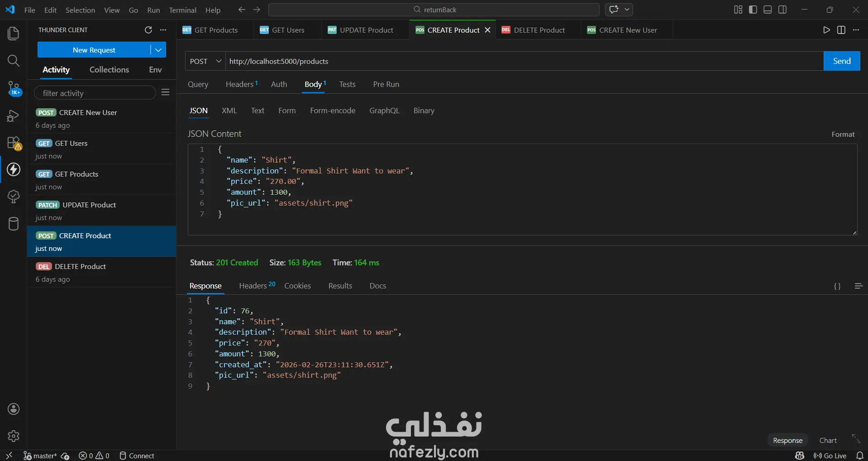Open the remote window status bar icon
The width and height of the screenshot is (868, 461).
pyautogui.click(x=9, y=456)
